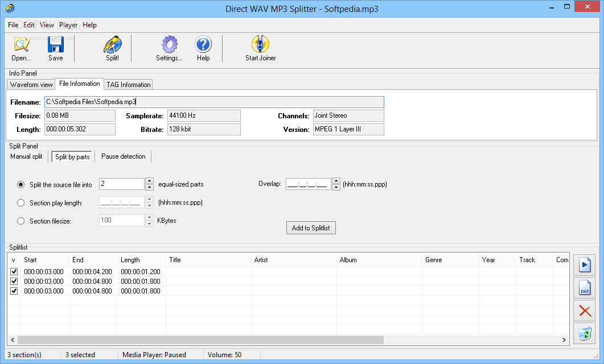The width and height of the screenshot is (604, 364).
Task: Open an audio file with Open icon
Action: coord(21,48)
